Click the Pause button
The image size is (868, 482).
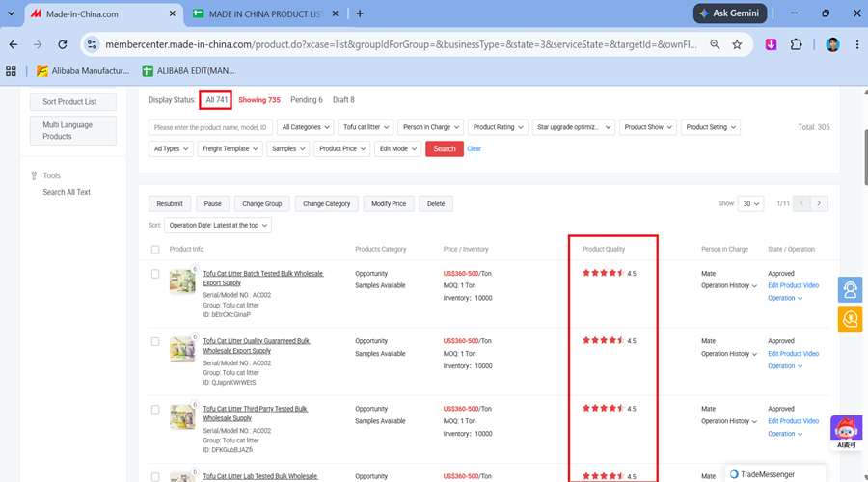point(212,203)
